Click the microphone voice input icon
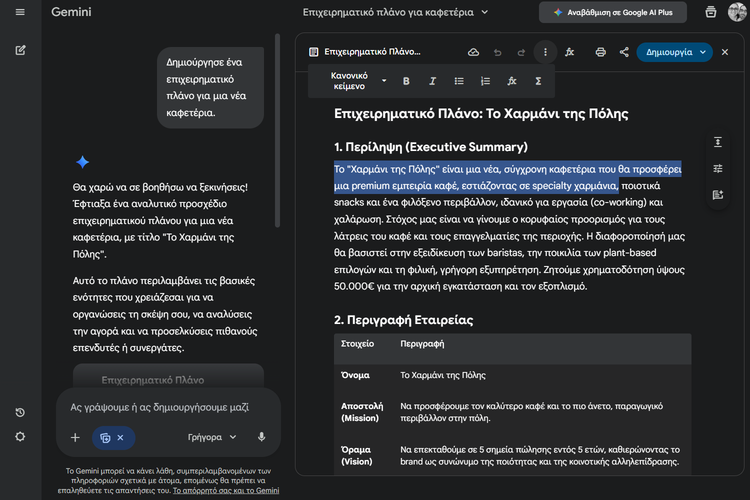The height and width of the screenshot is (500, 750). point(261,437)
